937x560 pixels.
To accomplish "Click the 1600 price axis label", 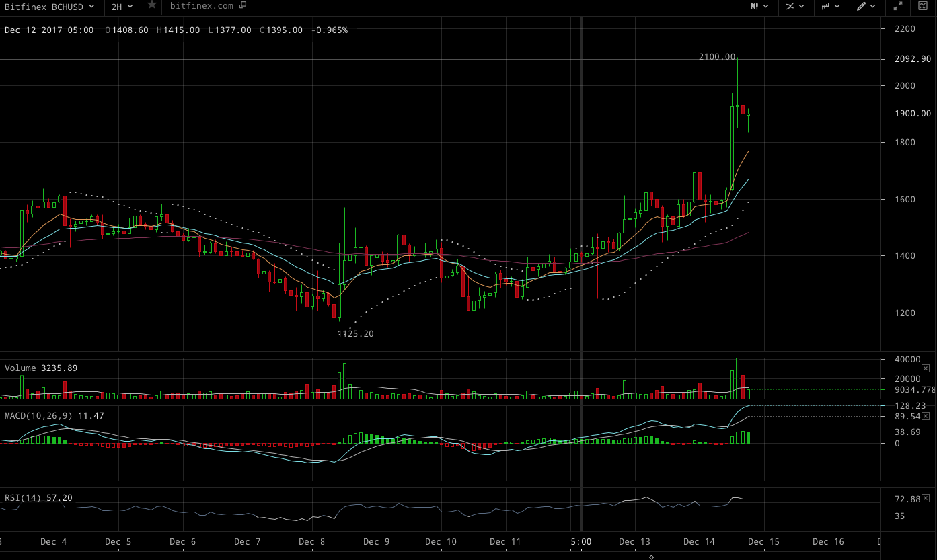I will pos(905,199).
